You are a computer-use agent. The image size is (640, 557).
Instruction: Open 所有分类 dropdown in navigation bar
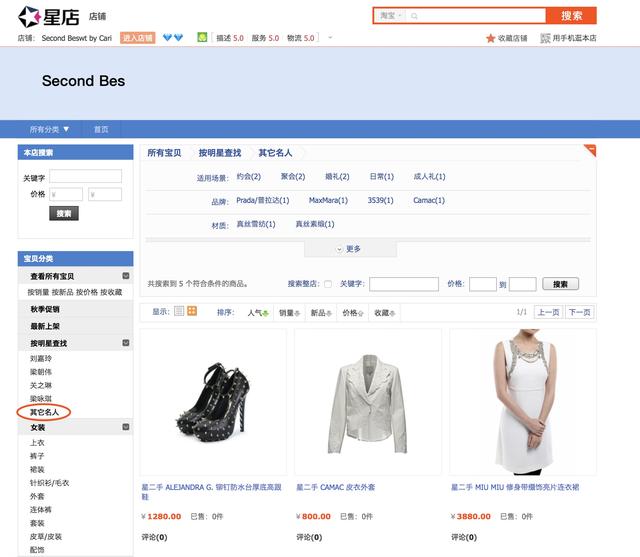click(49, 129)
